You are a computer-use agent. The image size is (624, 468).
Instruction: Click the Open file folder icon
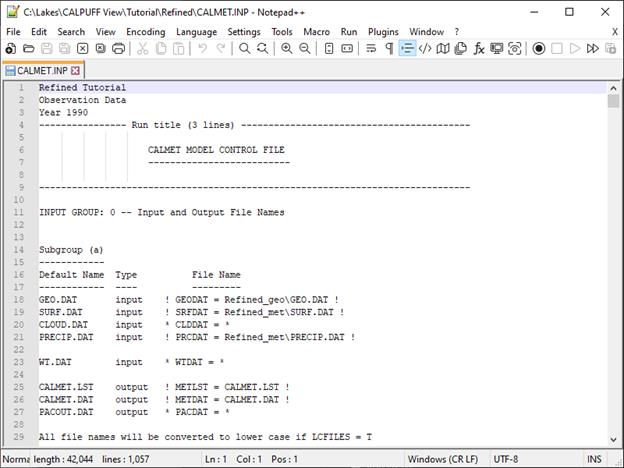point(30,48)
